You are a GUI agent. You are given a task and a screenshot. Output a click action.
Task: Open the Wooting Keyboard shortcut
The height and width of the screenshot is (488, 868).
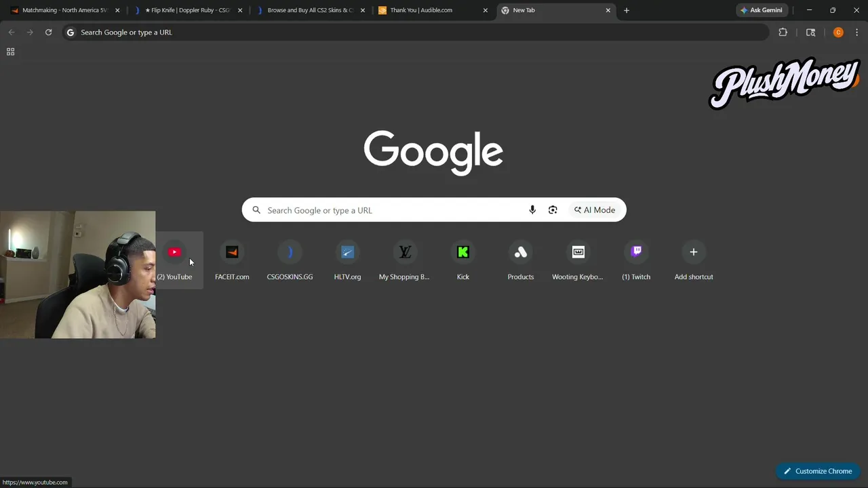pos(578,260)
